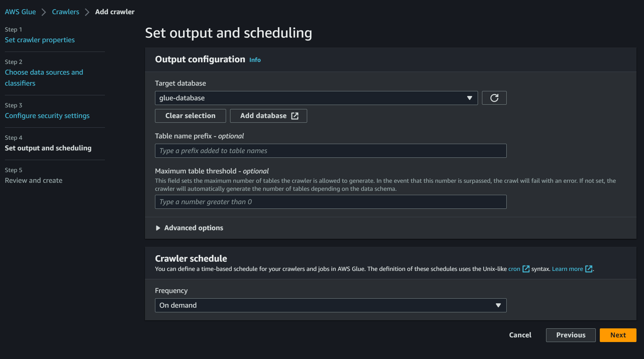
Task: Open the Target database dropdown arrow
Action: click(x=469, y=98)
